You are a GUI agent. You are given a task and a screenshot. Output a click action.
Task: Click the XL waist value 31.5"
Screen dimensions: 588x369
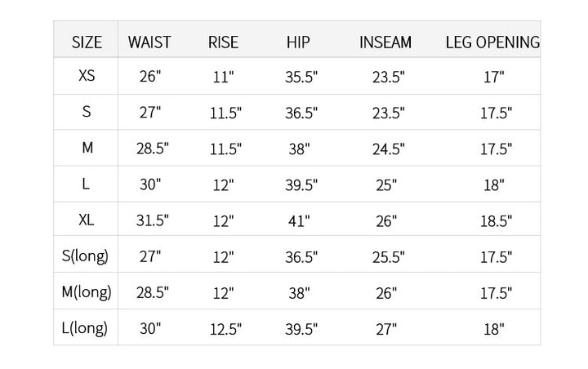[x=152, y=220]
